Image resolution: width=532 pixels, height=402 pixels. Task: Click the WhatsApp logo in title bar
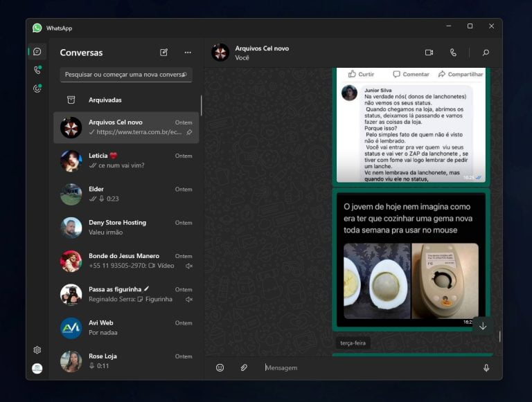37,28
